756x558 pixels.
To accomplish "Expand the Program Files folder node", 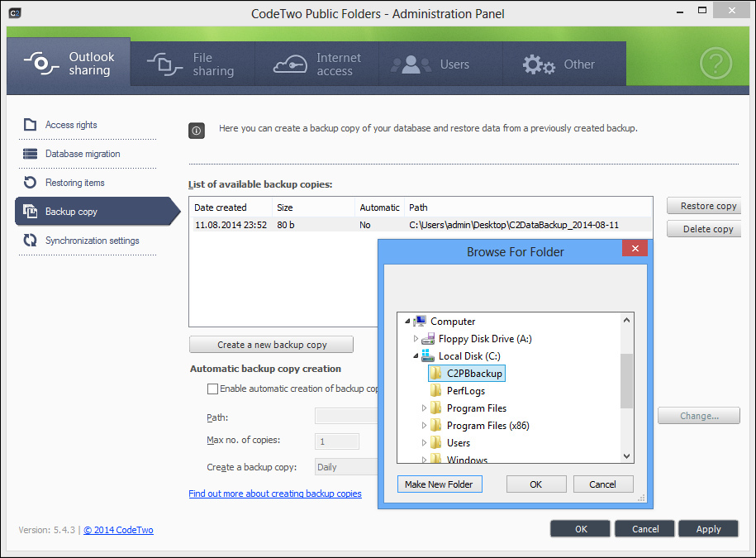I will [424, 408].
